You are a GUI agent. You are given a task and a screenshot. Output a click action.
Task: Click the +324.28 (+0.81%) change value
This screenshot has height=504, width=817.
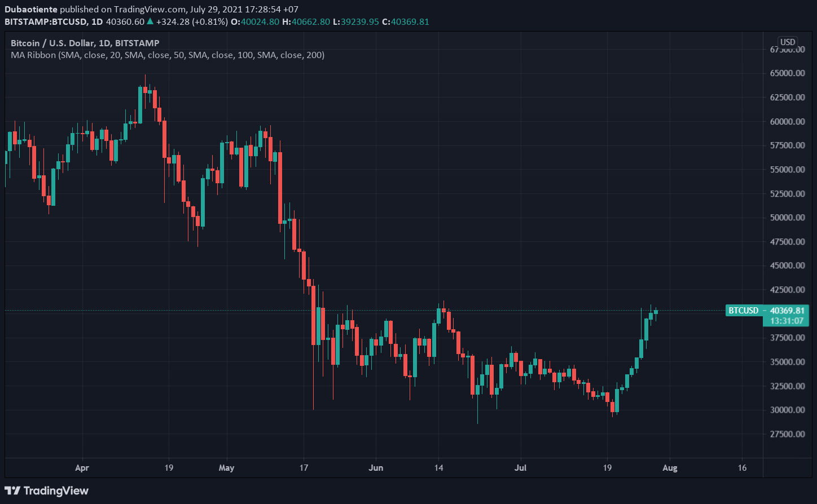click(192, 22)
